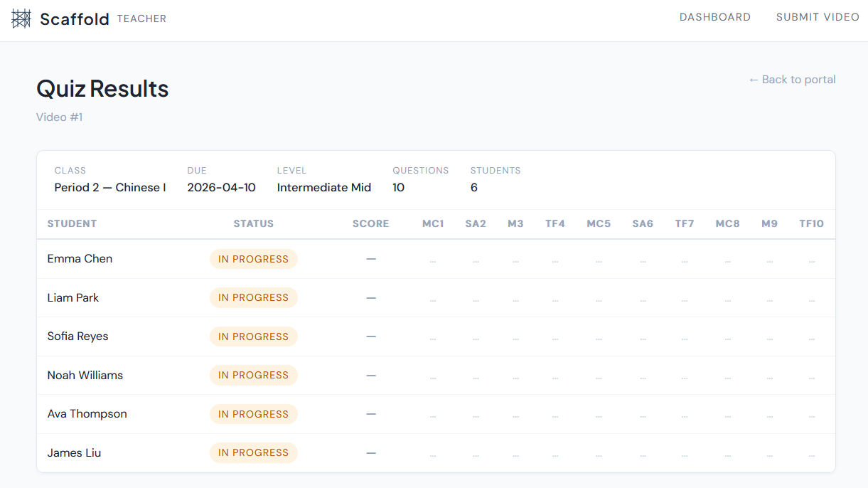The height and width of the screenshot is (488, 868).
Task: Click the MC1 question column header
Action: (x=433, y=223)
